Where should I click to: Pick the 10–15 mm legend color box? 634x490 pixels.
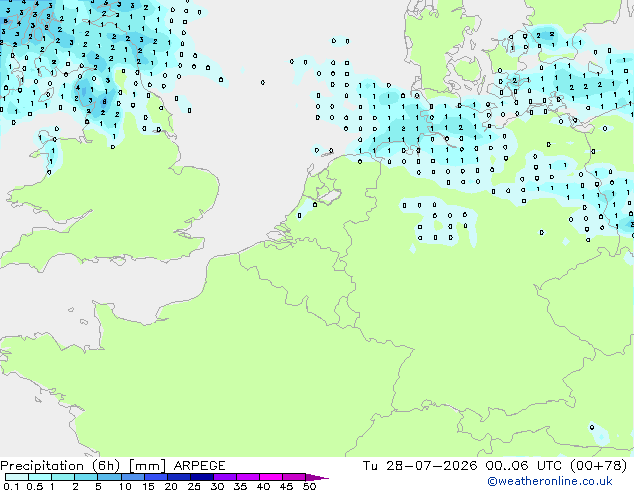pyautogui.click(x=132, y=477)
